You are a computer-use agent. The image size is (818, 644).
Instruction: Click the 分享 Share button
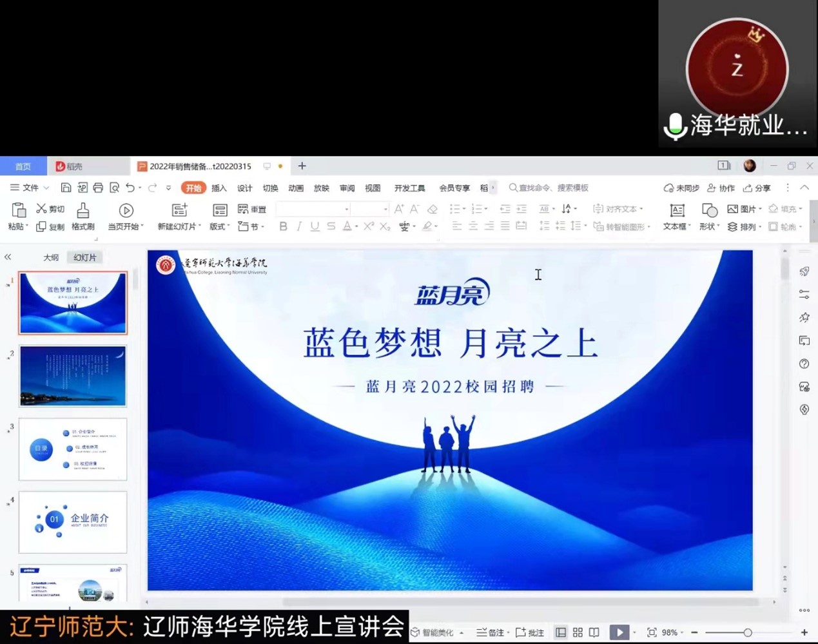(757, 188)
